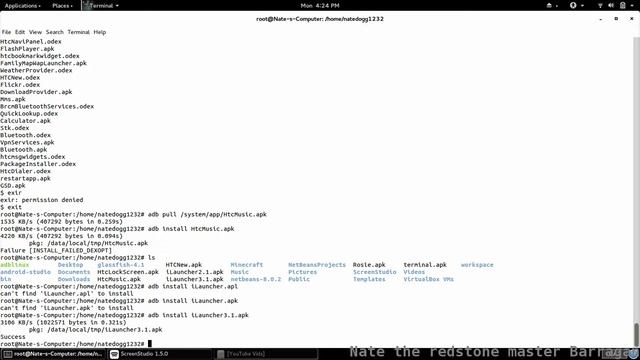
Task: Click the ScreenStudio icon in taskbar
Action: [x=114, y=354]
